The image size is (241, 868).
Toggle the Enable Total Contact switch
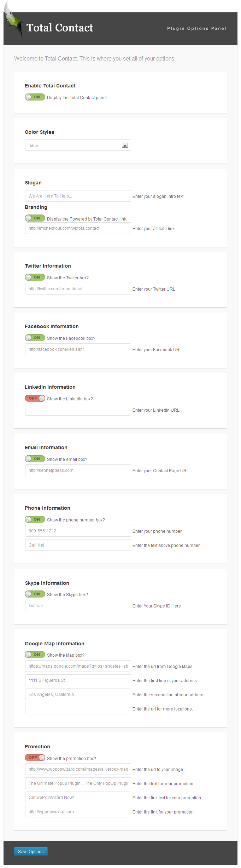coord(35,97)
